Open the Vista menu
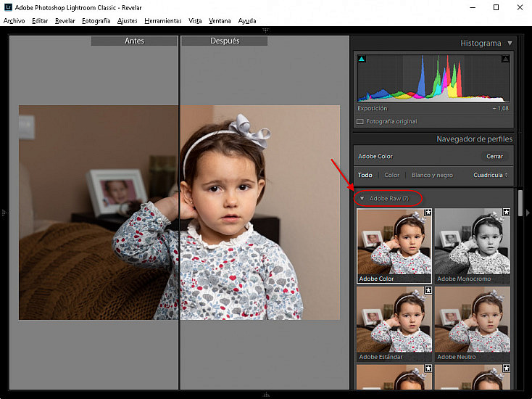 [x=195, y=21]
